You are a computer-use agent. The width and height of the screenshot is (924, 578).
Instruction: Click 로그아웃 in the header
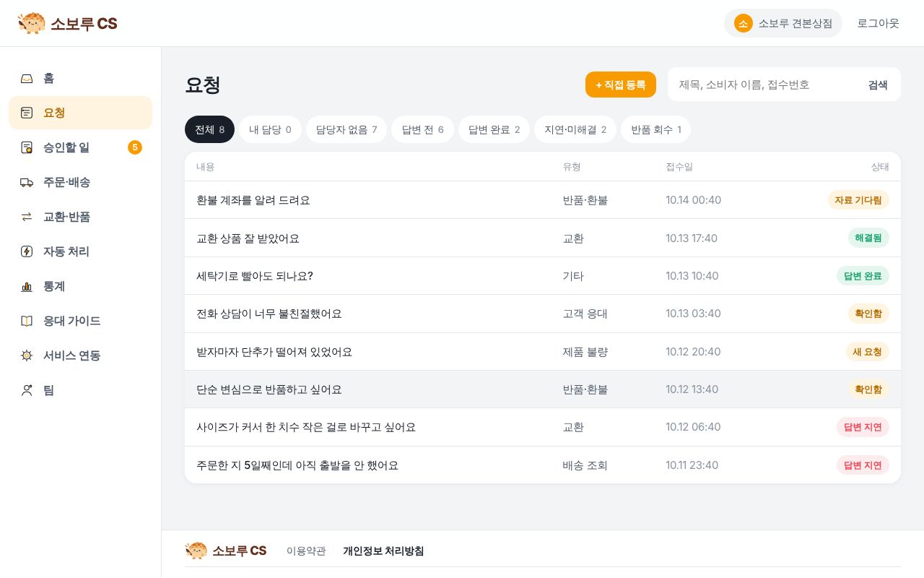pyautogui.click(x=878, y=23)
